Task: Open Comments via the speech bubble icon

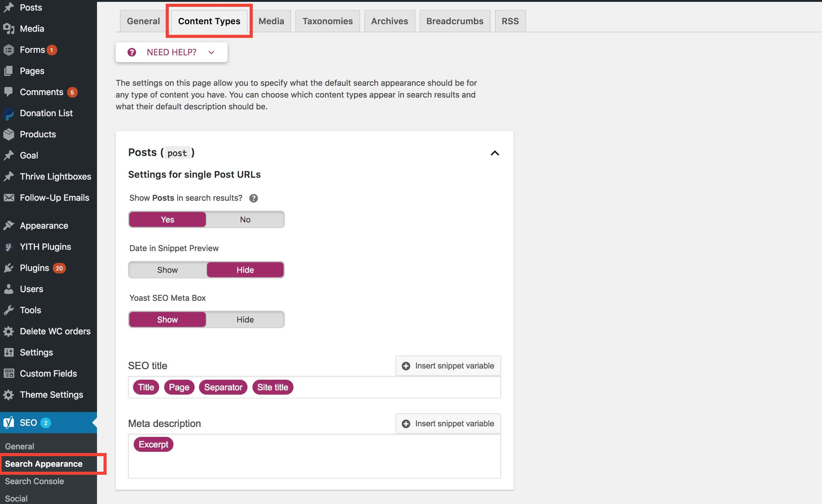Action: click(9, 92)
